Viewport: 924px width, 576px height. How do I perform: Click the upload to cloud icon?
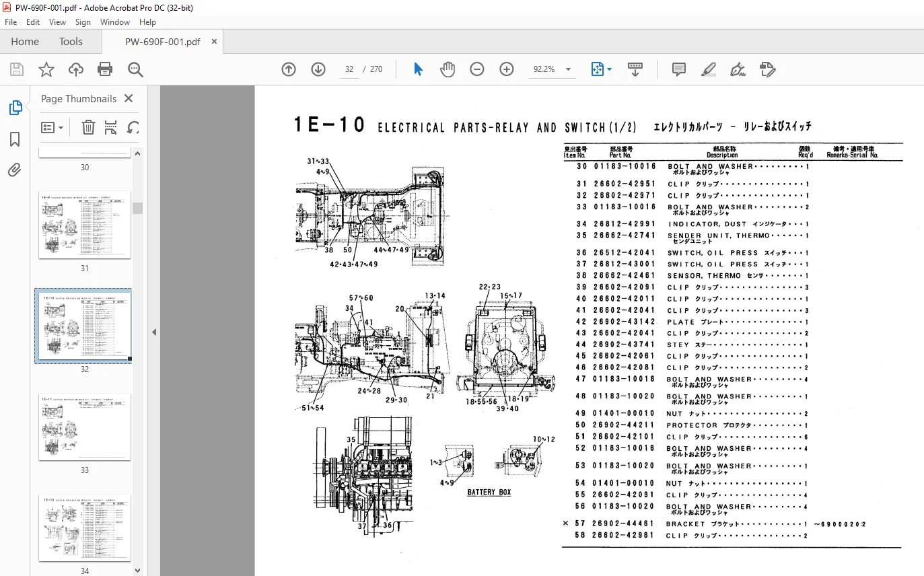76,69
